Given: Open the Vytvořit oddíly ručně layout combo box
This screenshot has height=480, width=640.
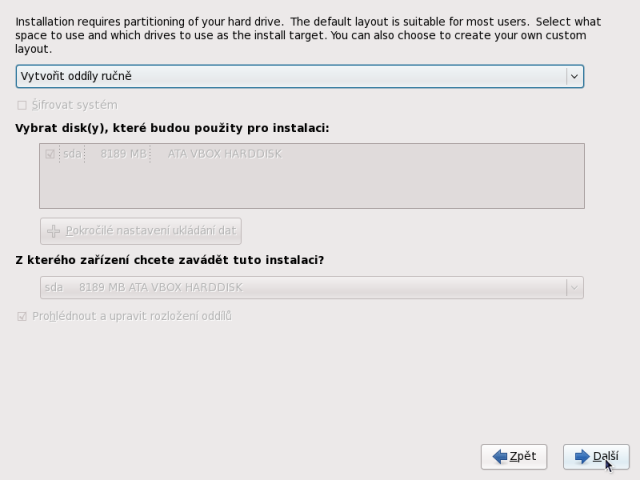Looking at the screenshot, I should point(290,76).
